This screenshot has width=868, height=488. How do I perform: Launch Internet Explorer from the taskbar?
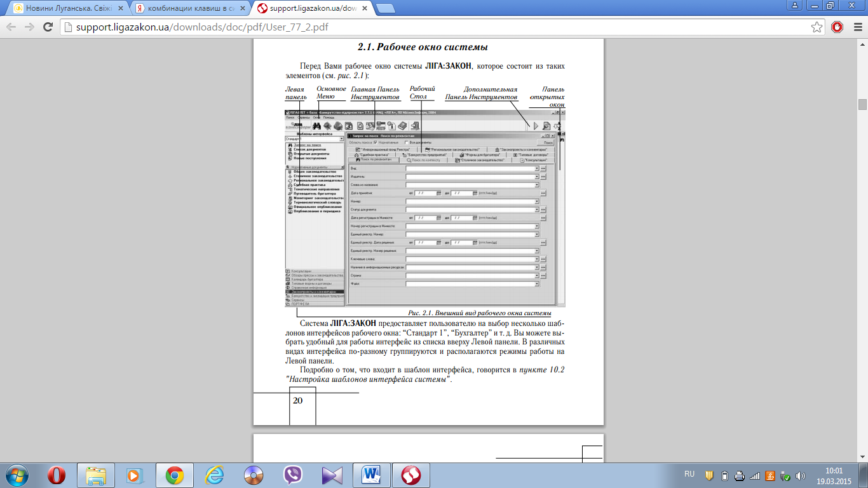pyautogui.click(x=214, y=475)
